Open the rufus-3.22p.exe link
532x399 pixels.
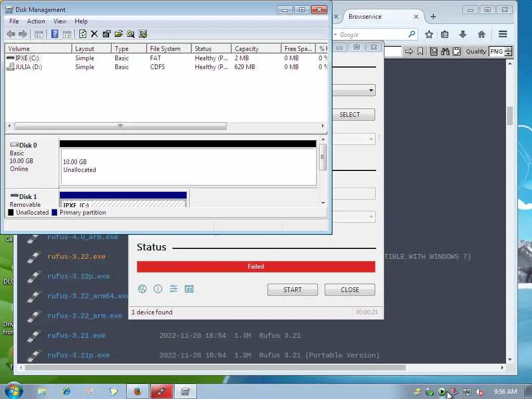pyautogui.click(x=78, y=276)
